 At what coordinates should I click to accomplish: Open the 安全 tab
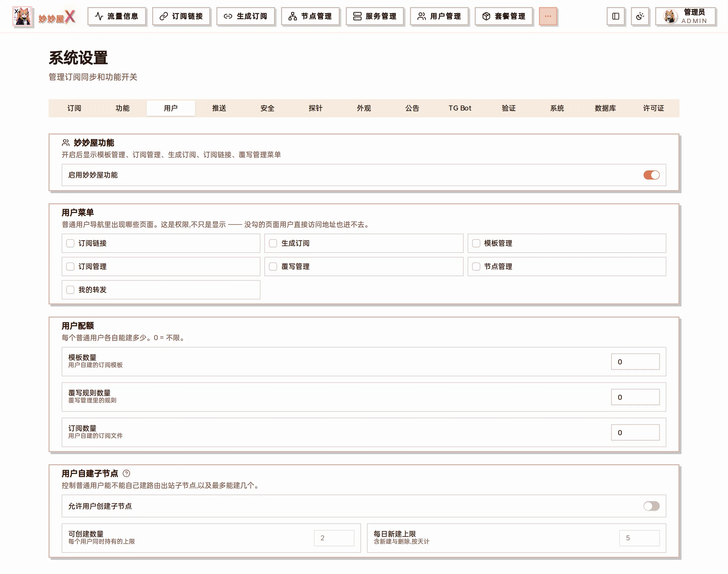267,108
